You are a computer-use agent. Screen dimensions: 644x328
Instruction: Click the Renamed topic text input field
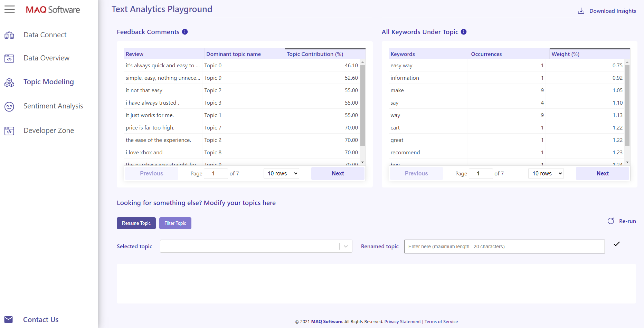(504, 246)
